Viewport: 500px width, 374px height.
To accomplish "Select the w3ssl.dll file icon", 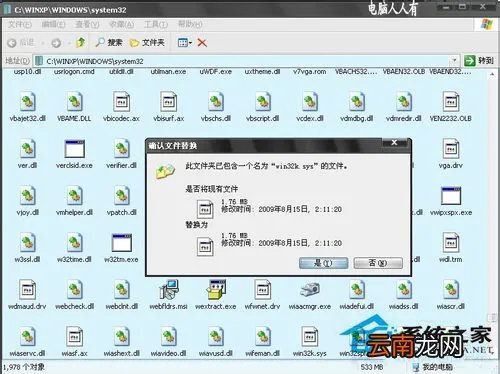I will pyautogui.click(x=27, y=243).
